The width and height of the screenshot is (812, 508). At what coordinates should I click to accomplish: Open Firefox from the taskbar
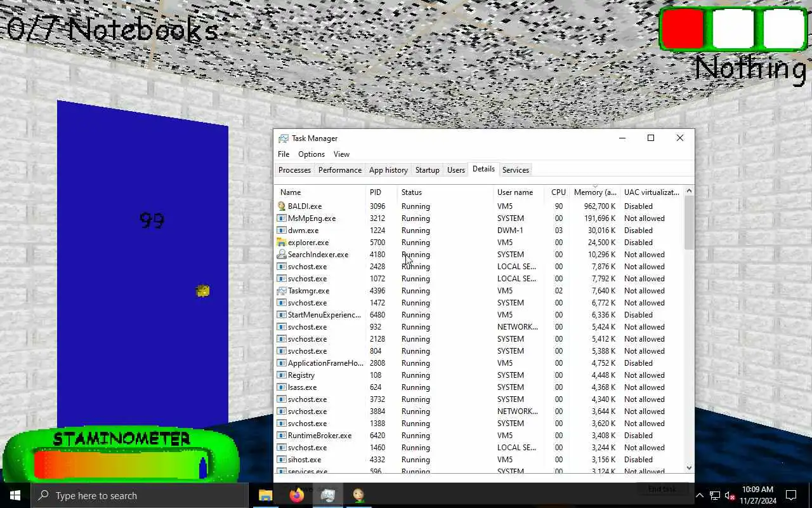[296, 495]
